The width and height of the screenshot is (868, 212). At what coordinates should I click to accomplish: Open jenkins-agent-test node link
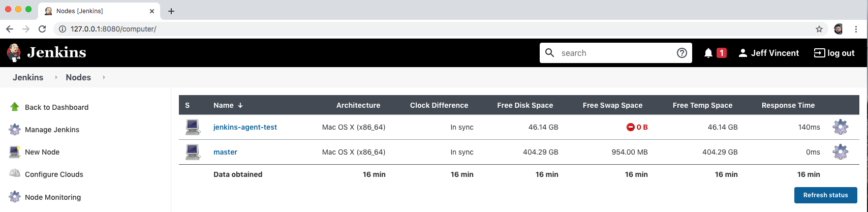pos(245,127)
